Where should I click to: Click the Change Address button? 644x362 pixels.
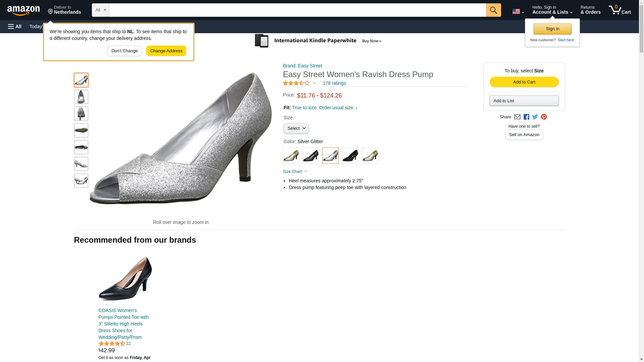(x=166, y=51)
